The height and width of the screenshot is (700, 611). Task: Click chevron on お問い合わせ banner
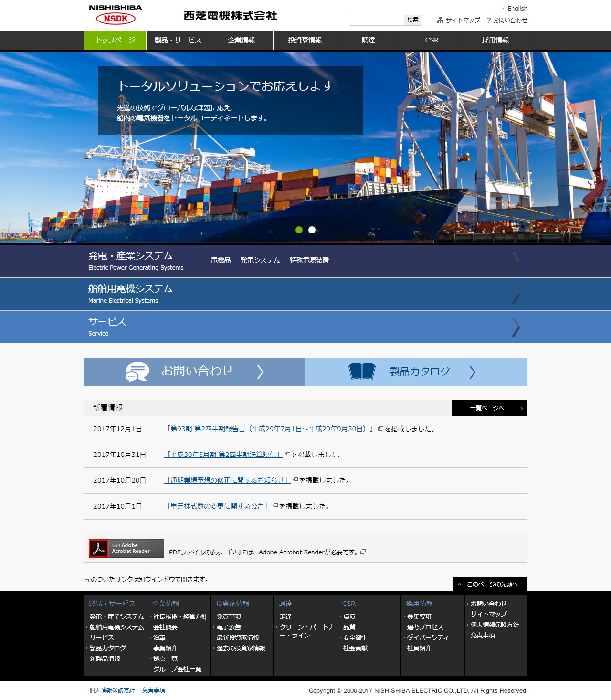(x=260, y=372)
